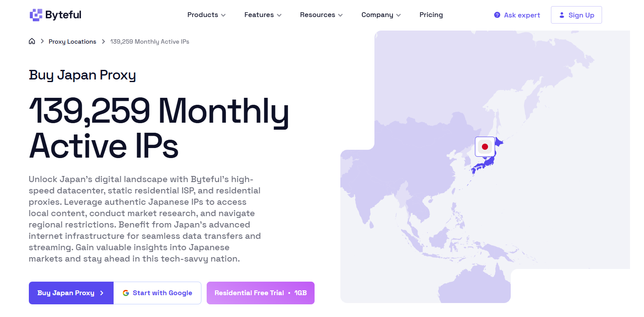The height and width of the screenshot is (317, 644).
Task: Open the Company menu
Action: coord(381,15)
